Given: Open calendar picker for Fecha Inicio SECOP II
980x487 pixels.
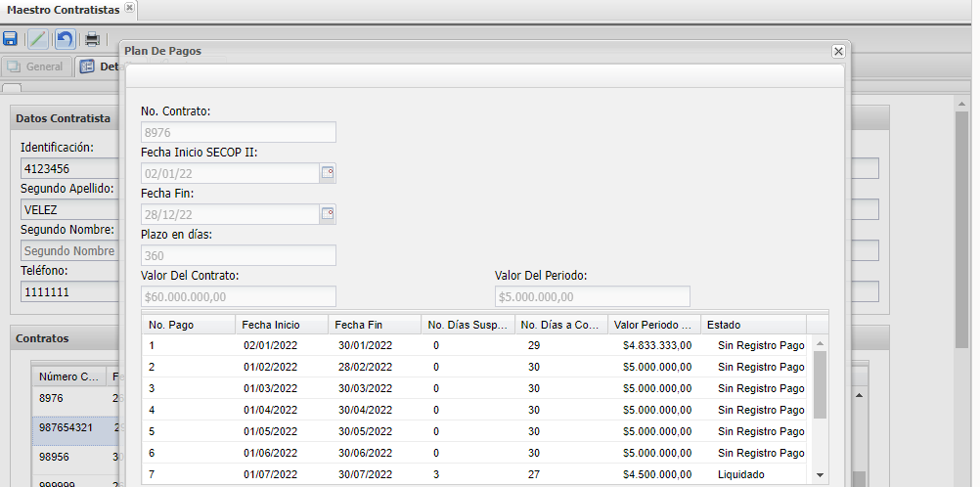Looking at the screenshot, I should [328, 173].
